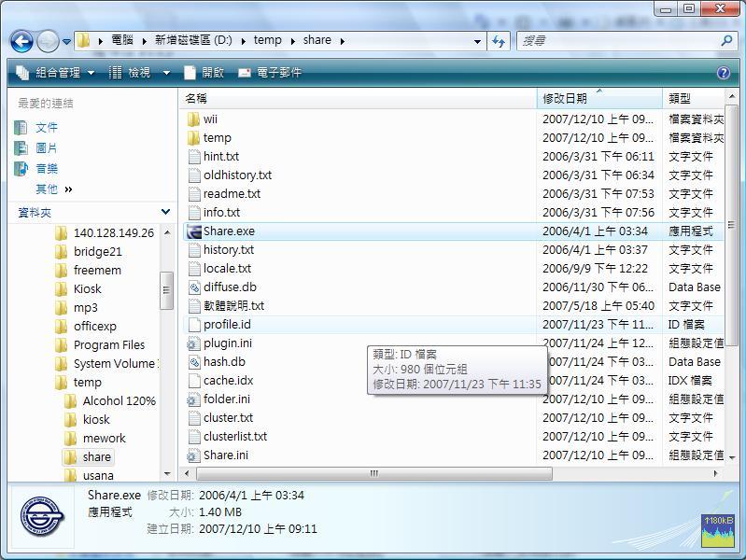Click the Back navigation arrow button
The width and height of the screenshot is (746, 560).
tap(21, 41)
